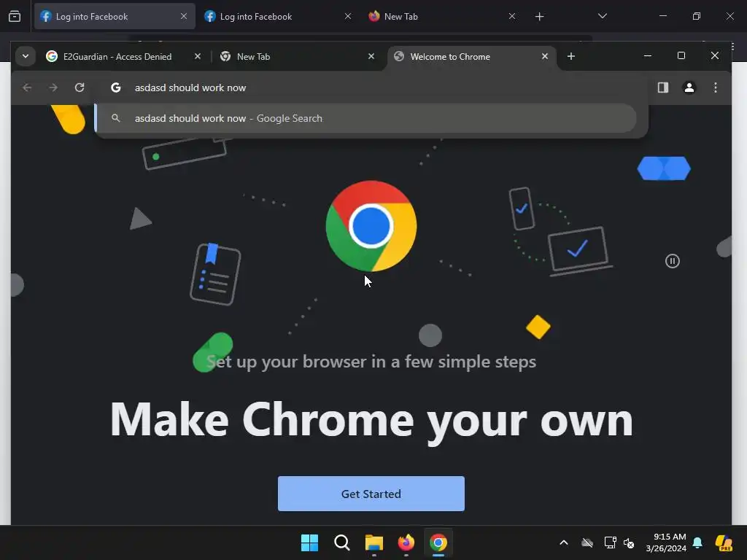Click the Copilot preview taskbar icon
This screenshot has width=747, height=560.
click(x=724, y=542)
